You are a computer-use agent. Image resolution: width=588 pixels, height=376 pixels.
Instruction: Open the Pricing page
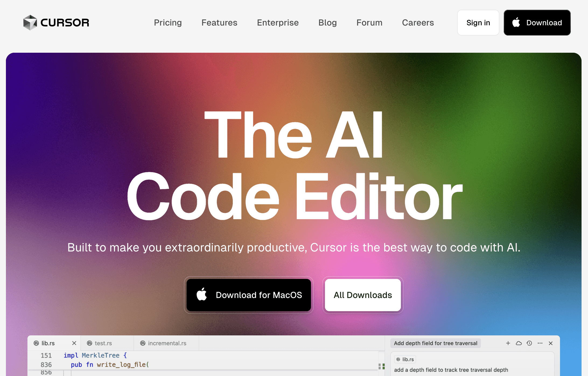click(168, 23)
